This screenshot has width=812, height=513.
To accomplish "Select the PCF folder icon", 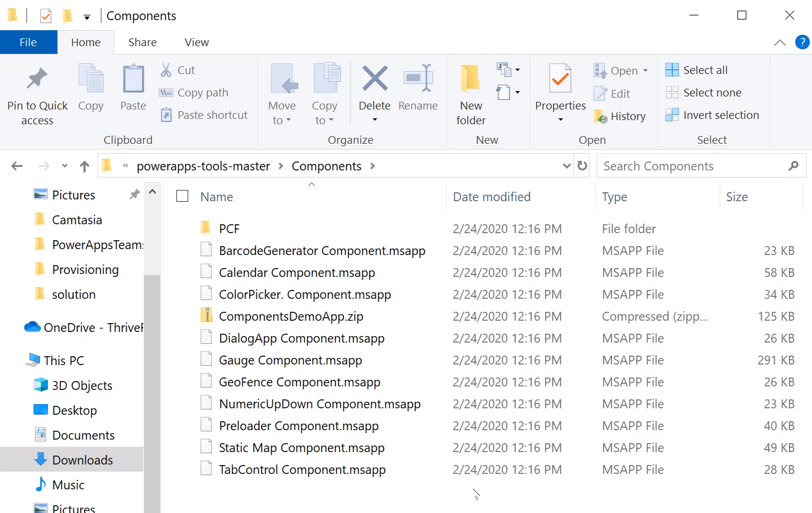I will 206,228.
